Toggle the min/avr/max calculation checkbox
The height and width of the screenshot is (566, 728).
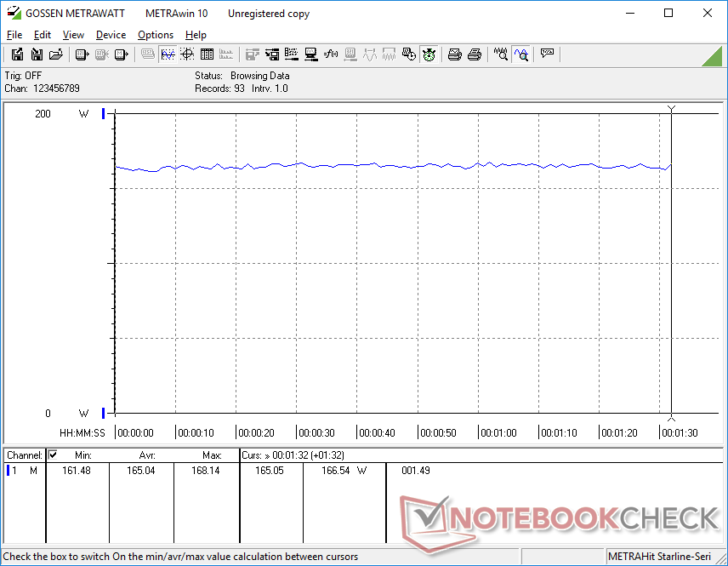pos(53,455)
